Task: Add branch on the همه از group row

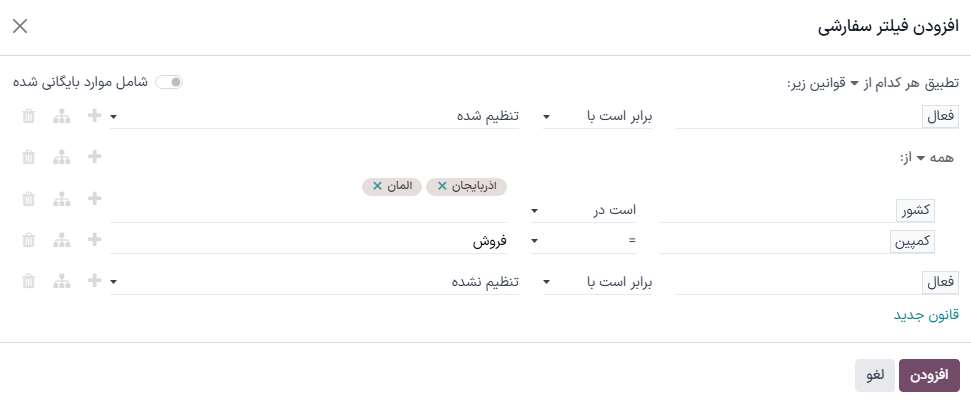Action: [62, 157]
